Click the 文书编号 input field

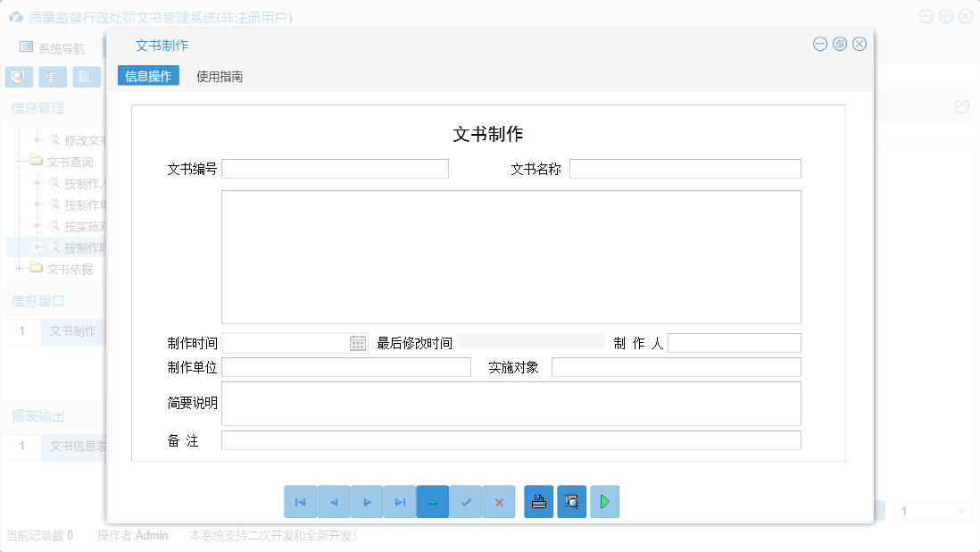click(335, 168)
